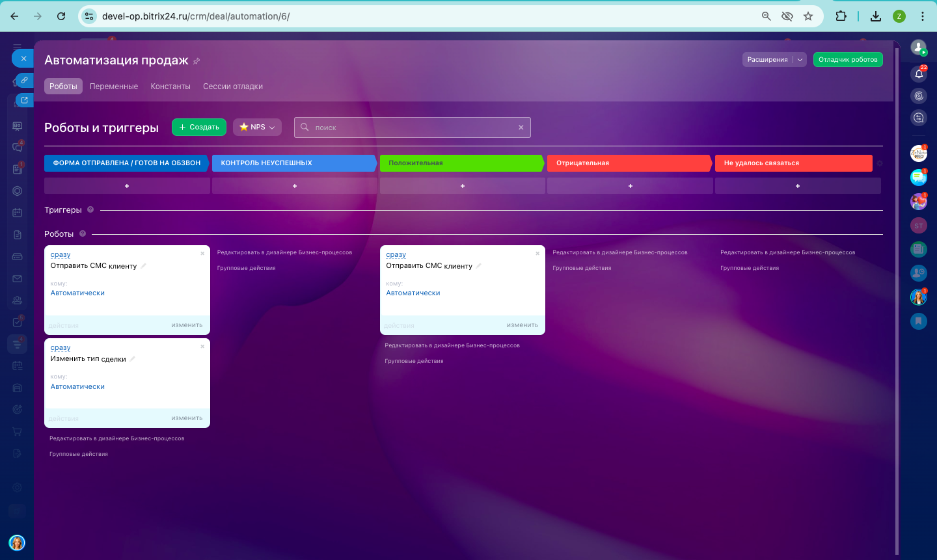The height and width of the screenshot is (560, 937).
Task: Open the сразу delay setting on Изменить тип сделки
Action: 61,348
